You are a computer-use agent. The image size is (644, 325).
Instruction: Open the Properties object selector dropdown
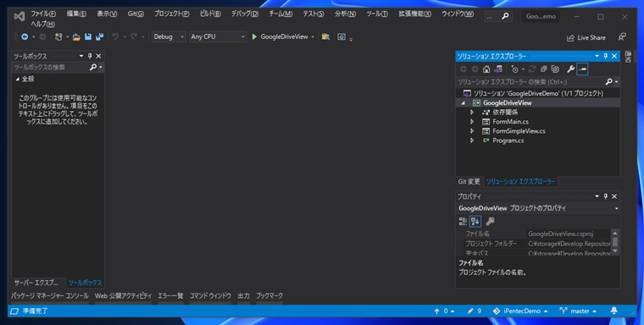[616, 208]
